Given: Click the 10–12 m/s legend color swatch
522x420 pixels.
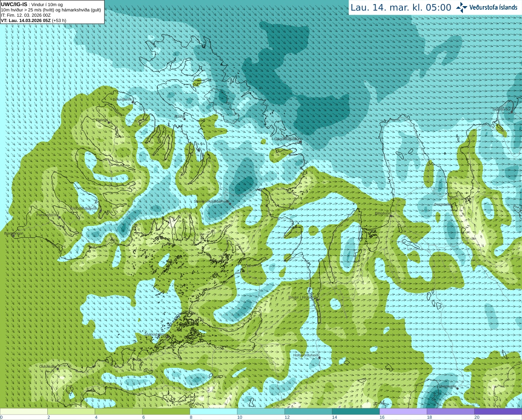Looking at the screenshot, I should tap(261, 411).
